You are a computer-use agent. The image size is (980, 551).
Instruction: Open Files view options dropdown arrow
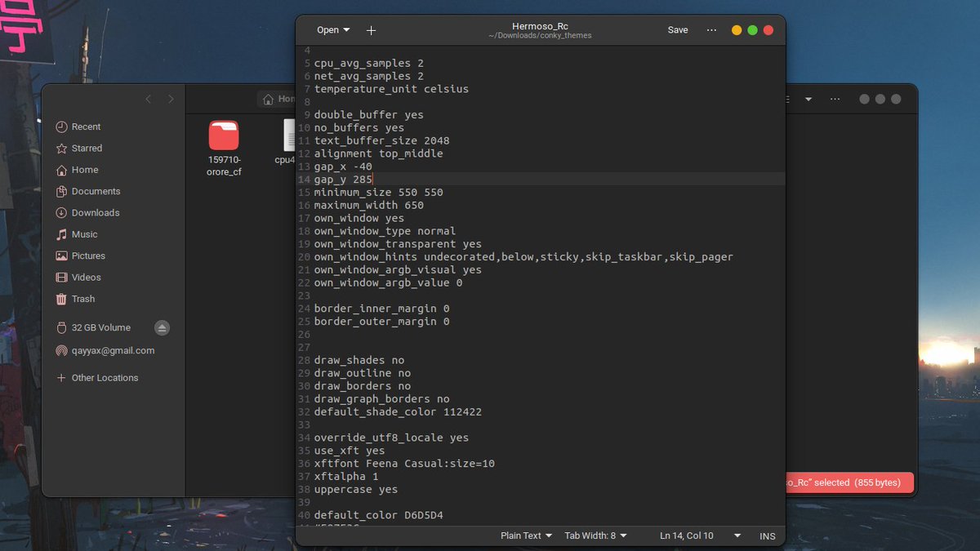pos(808,99)
